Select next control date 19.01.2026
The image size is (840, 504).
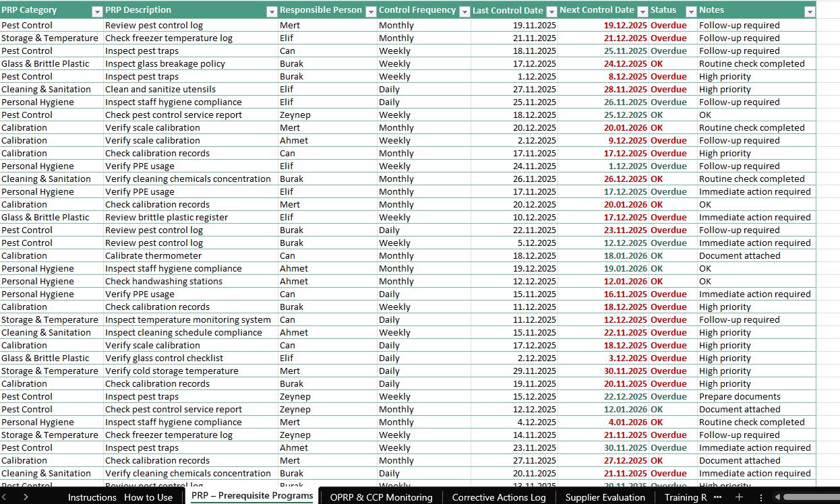coord(603,268)
